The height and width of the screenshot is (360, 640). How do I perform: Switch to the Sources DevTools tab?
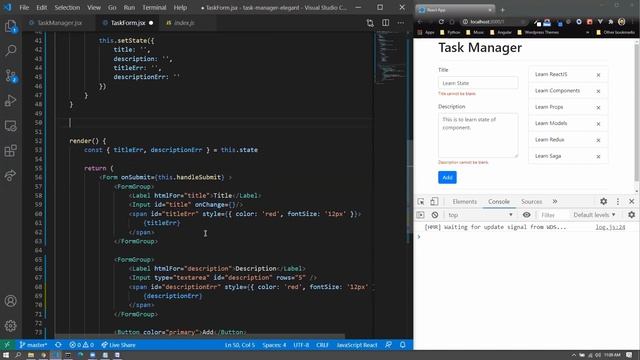[x=531, y=201]
